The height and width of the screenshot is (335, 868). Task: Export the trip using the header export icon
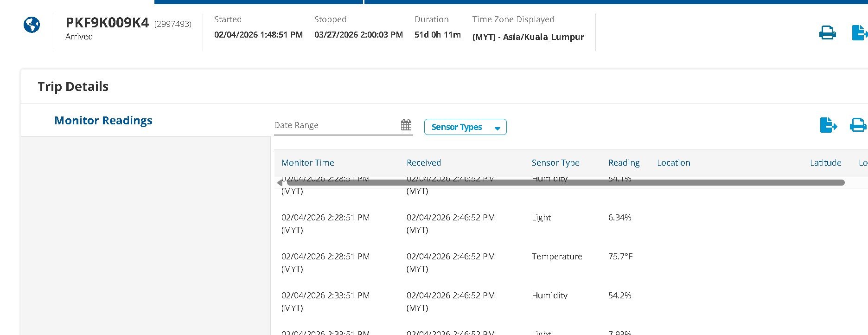(859, 33)
